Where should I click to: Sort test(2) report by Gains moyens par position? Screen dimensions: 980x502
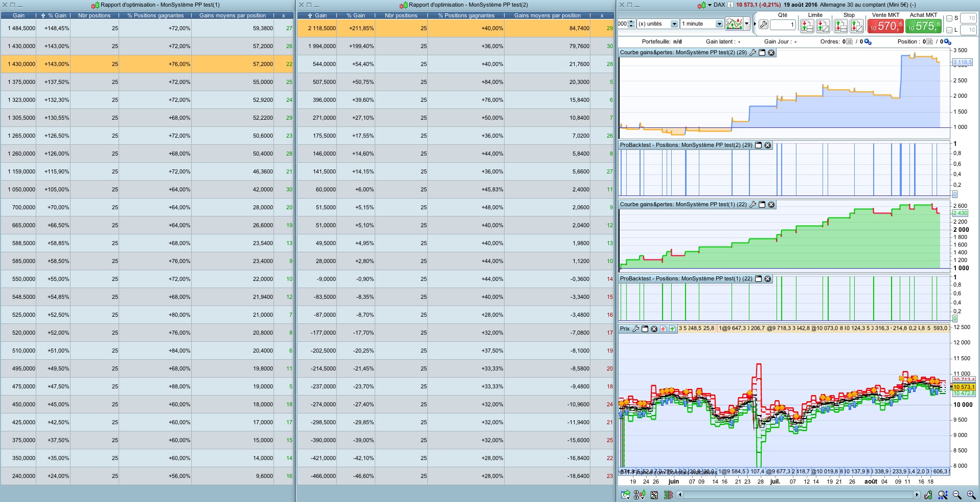click(x=547, y=15)
